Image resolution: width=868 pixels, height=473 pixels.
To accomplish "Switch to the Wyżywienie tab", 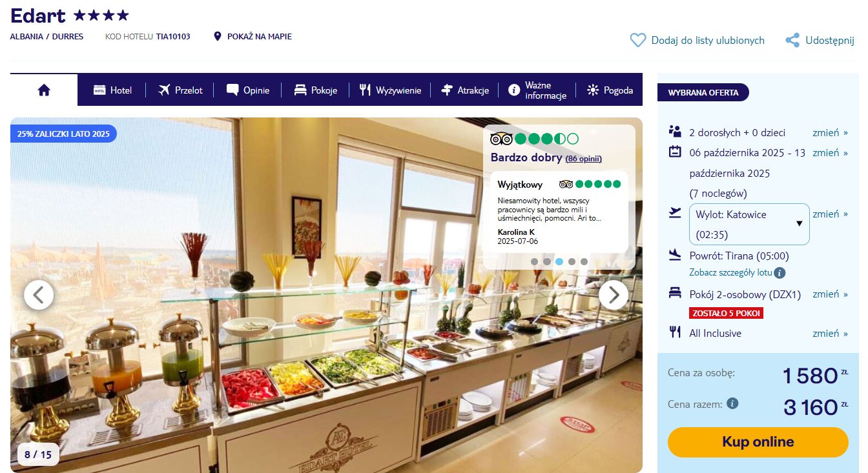I will pos(390,90).
